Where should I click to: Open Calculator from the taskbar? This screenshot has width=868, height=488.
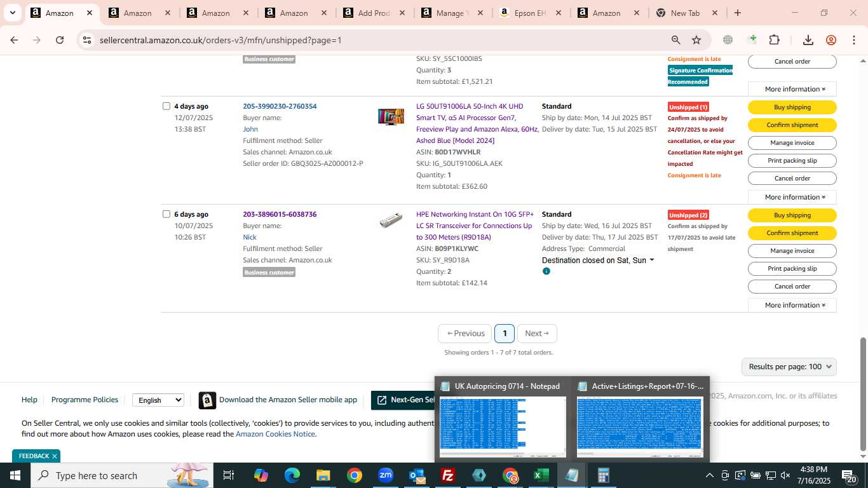pos(604,475)
